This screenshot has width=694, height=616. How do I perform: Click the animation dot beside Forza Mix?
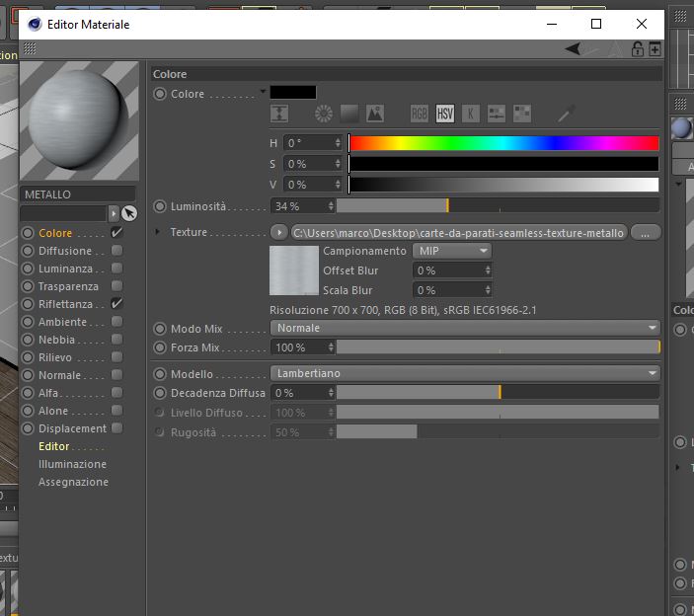[x=160, y=347]
